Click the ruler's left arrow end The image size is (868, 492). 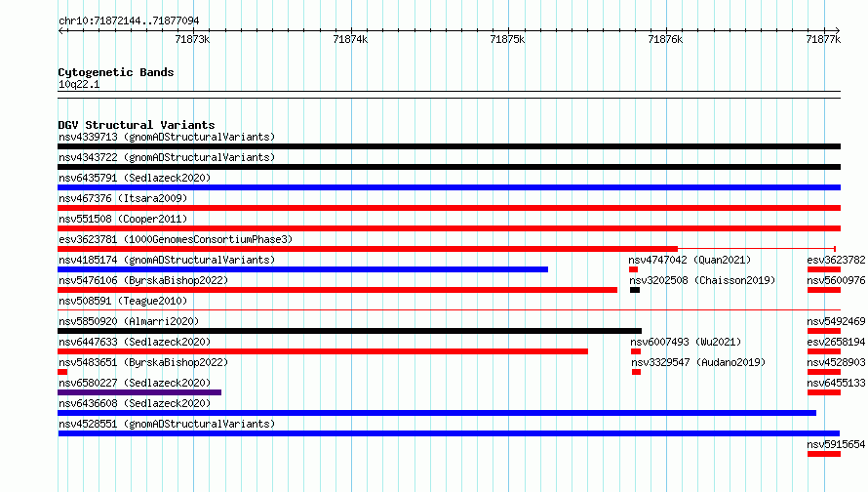[x=60, y=30]
